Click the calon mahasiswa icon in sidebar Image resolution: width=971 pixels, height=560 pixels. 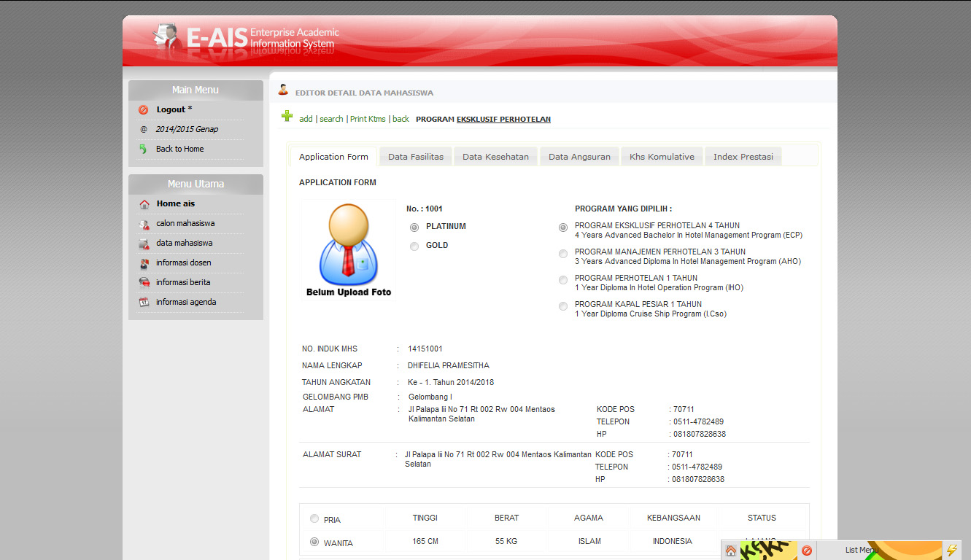point(144,224)
